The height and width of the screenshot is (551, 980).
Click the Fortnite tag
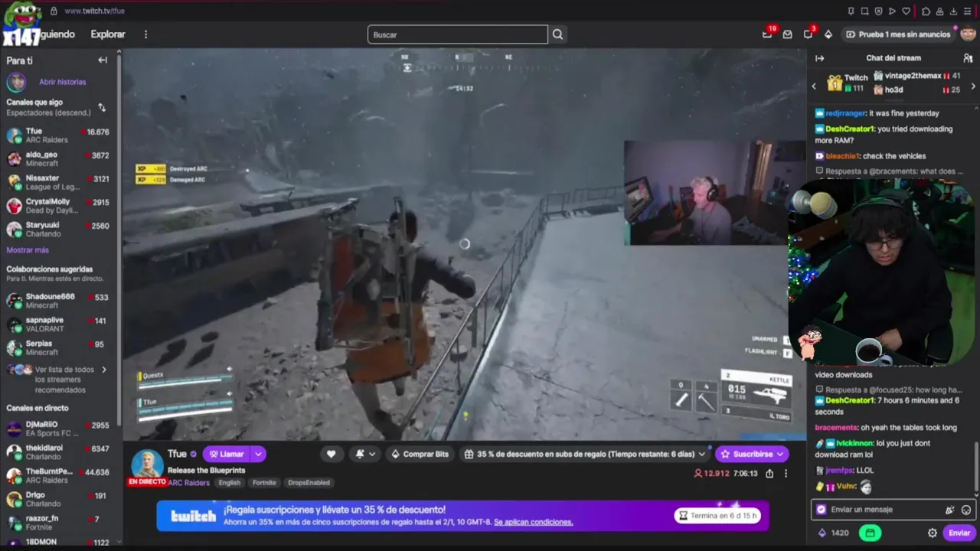(264, 483)
